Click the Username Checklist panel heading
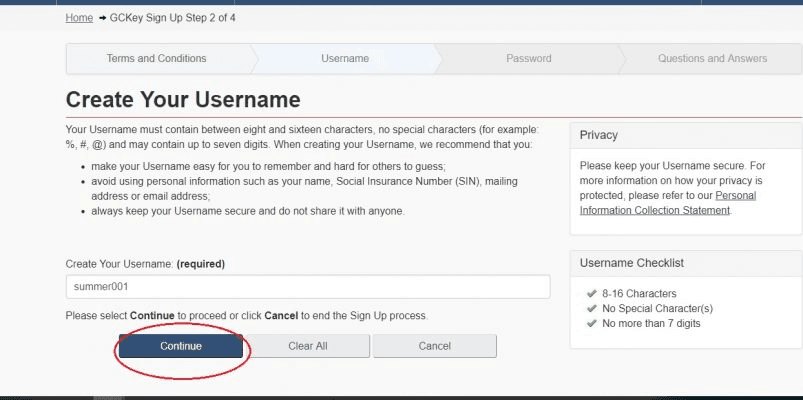This screenshot has width=803, height=400. (631, 263)
